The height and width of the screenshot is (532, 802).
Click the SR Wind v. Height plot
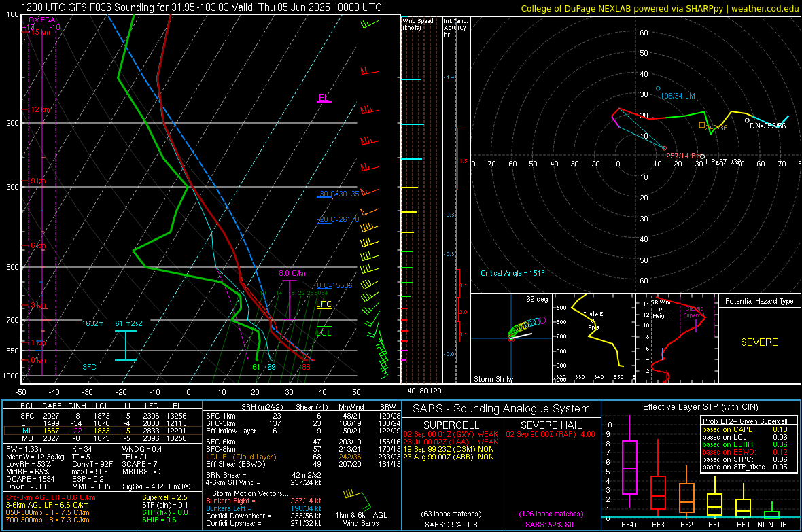coord(676,338)
